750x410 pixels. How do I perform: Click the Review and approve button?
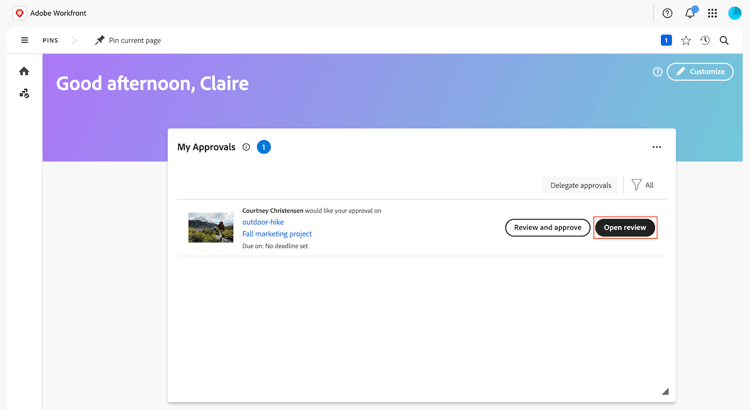tap(547, 228)
